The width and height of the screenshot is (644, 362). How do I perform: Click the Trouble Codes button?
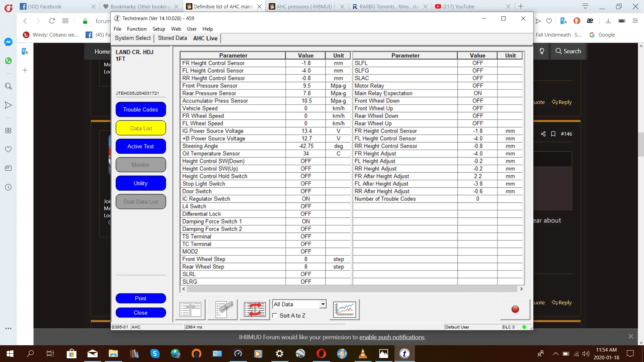click(x=141, y=110)
